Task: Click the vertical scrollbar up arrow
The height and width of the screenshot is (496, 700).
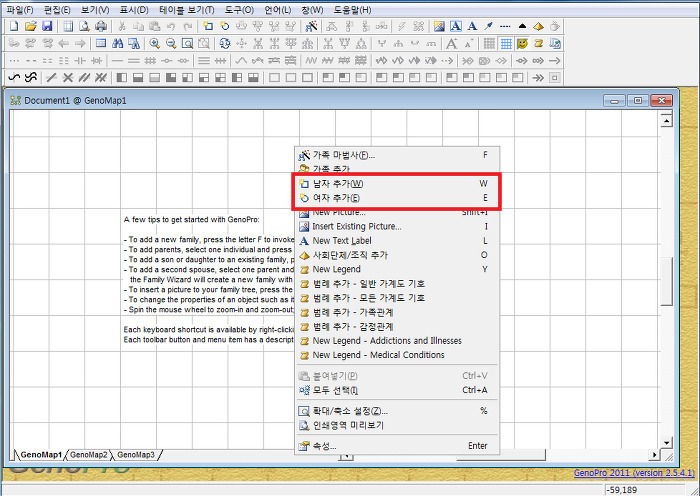Action: coord(667,120)
